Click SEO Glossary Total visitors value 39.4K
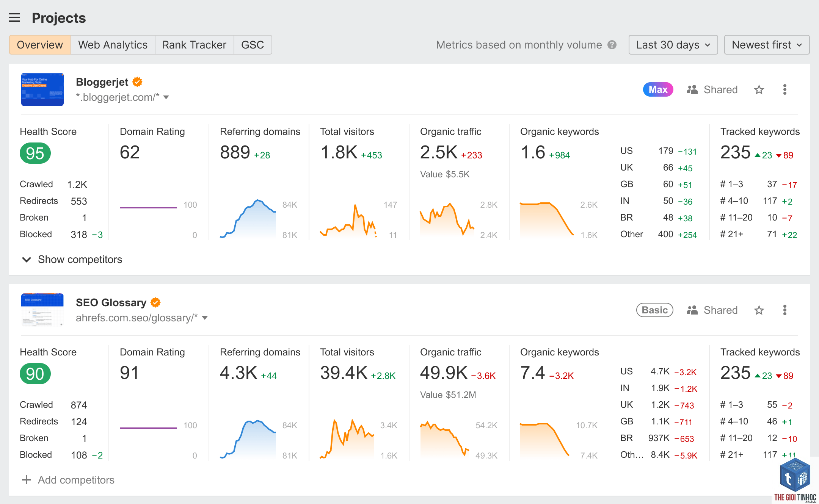This screenshot has width=819, height=504. pyautogui.click(x=344, y=373)
